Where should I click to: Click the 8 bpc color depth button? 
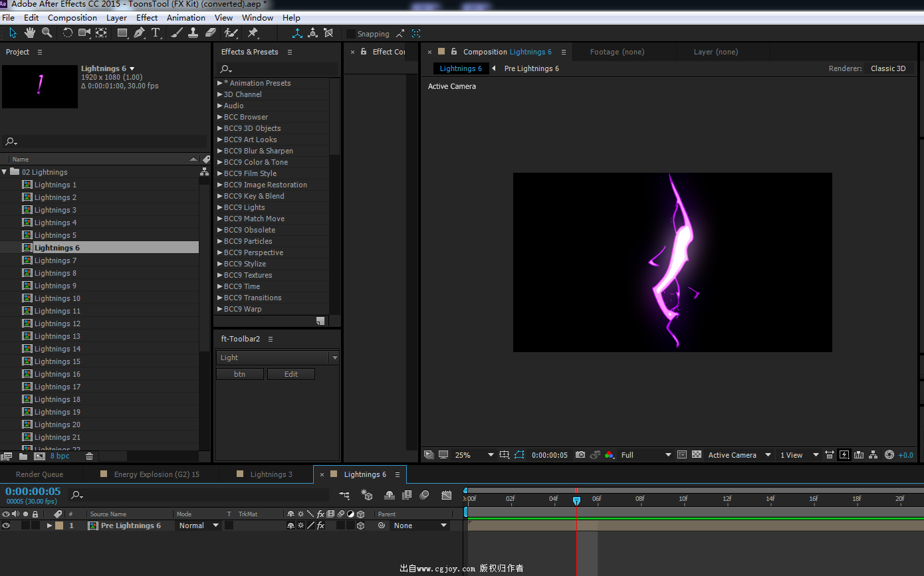tap(60, 456)
